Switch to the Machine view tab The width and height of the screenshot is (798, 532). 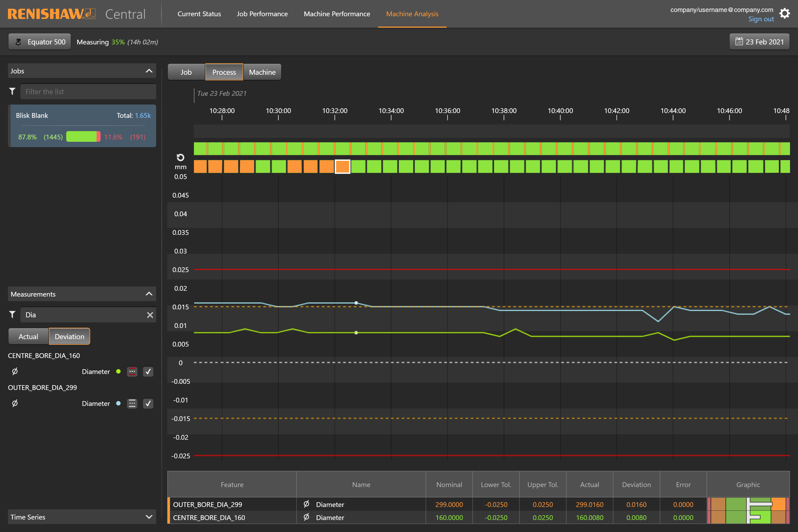tap(262, 72)
